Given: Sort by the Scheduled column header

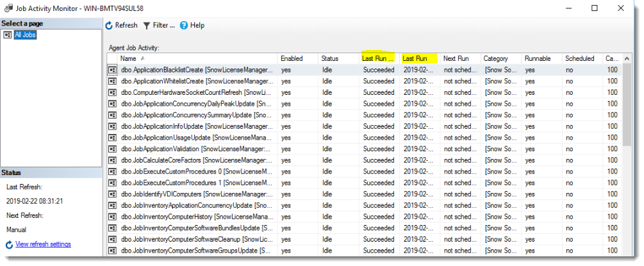Looking at the screenshot, I should pos(582,58).
